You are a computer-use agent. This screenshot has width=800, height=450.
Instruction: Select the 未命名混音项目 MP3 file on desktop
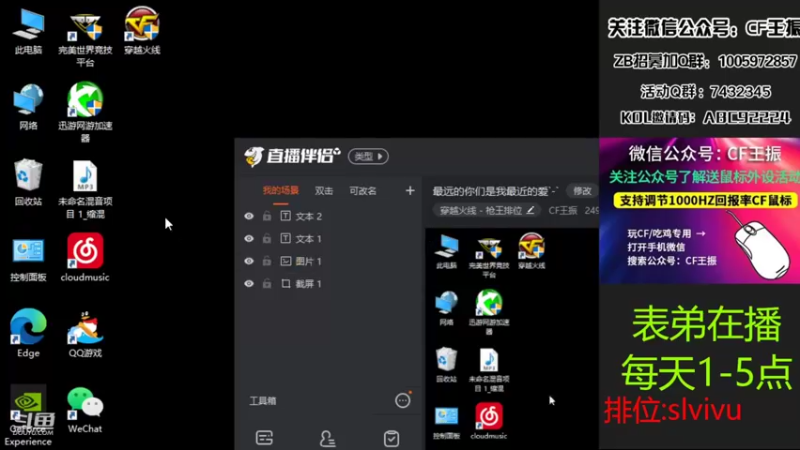85,189
